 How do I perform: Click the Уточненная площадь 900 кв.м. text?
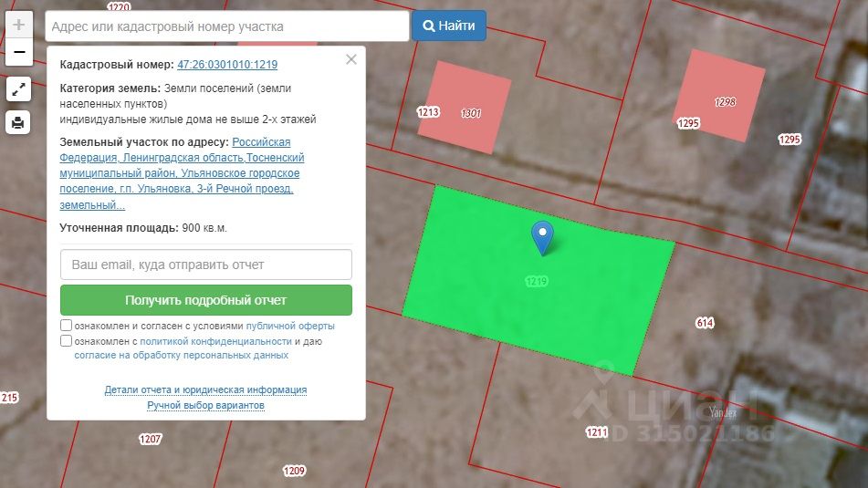tap(143, 228)
